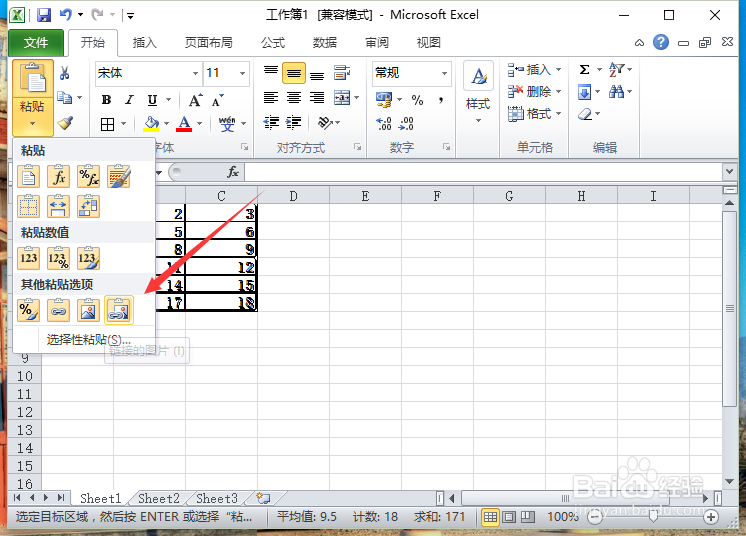Image resolution: width=746 pixels, height=536 pixels.
Task: Click the first plain Paste option in the menu
Action: [x=29, y=176]
